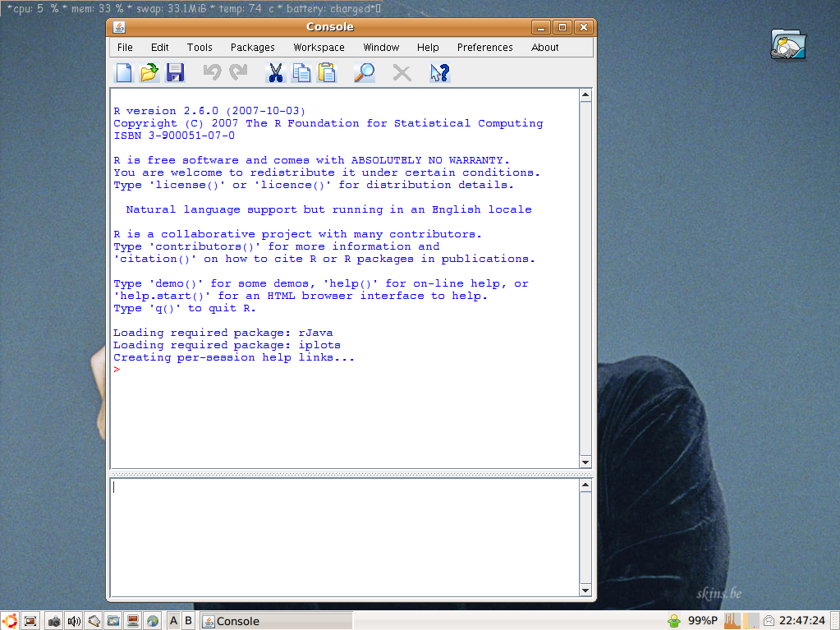Close the Console window

(x=583, y=27)
